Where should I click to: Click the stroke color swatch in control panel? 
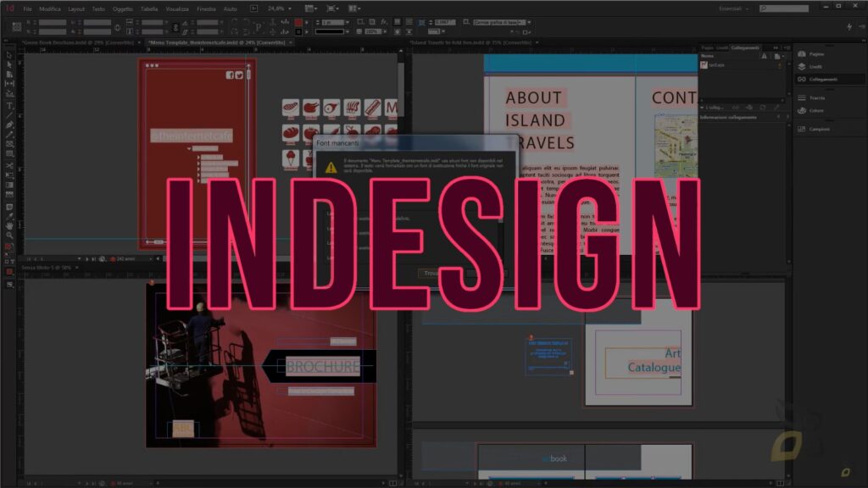298,32
